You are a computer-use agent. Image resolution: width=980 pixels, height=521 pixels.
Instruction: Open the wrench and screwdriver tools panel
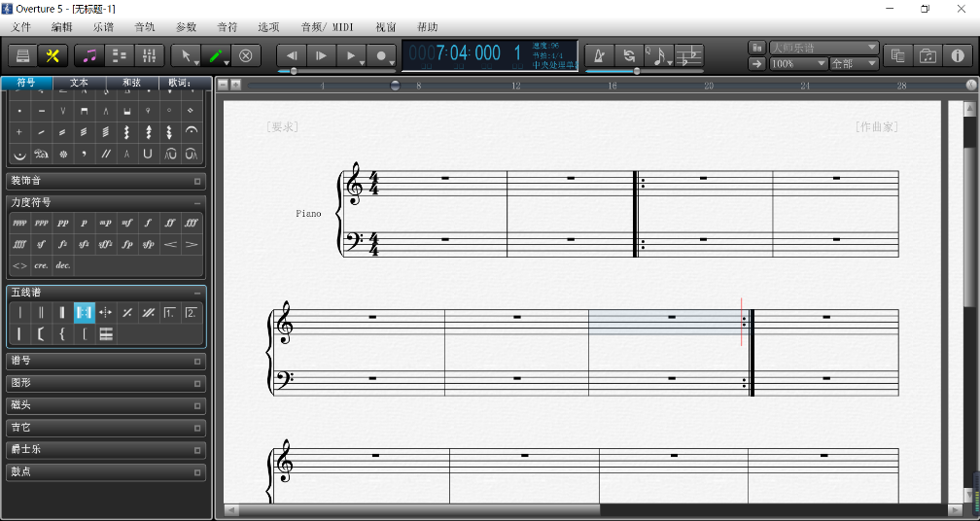52,55
